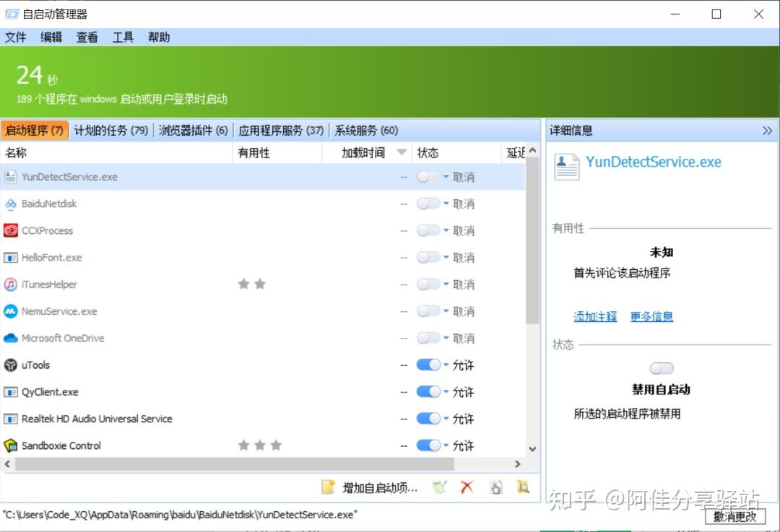Open status dropdown arrow for Realtek HD Audio
The image size is (780, 532).
point(446,418)
